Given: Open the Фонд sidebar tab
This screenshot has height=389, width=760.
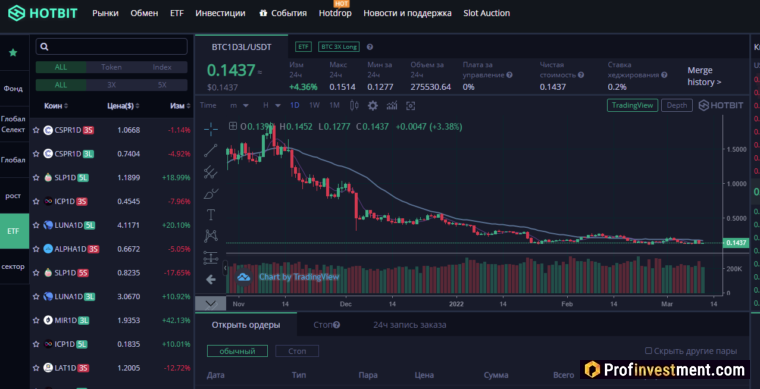Looking at the screenshot, I should pos(13,88).
